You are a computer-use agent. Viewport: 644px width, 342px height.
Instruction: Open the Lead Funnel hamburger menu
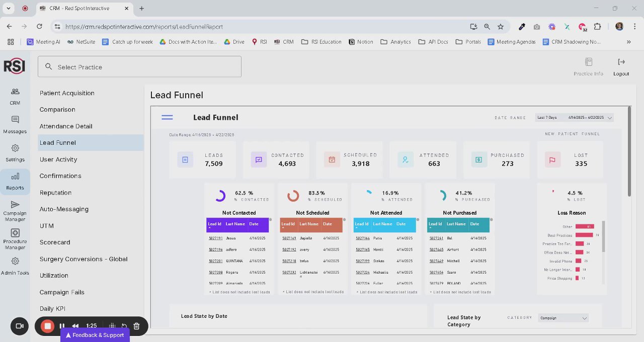pyautogui.click(x=167, y=117)
